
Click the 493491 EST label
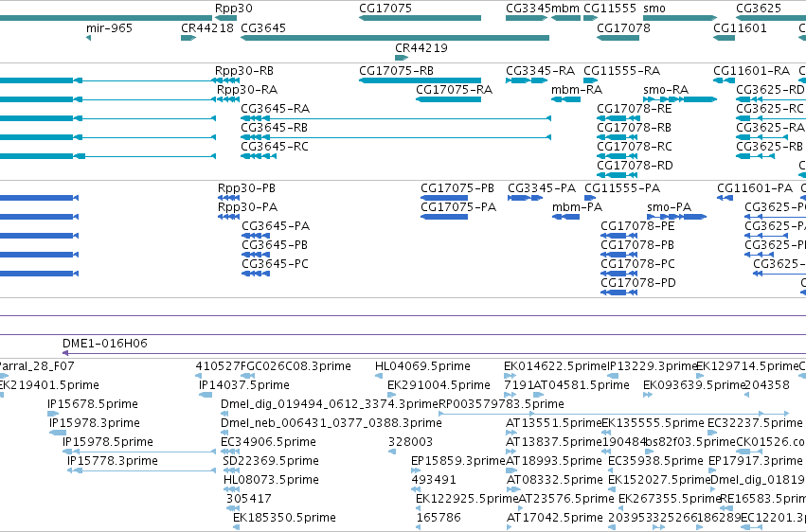coord(434,480)
